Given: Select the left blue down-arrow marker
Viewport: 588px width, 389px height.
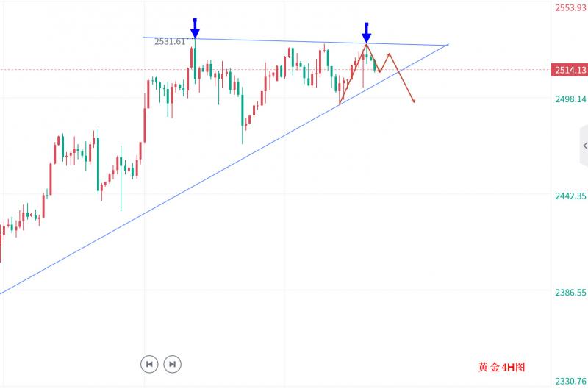Looking at the screenshot, I should [x=195, y=29].
